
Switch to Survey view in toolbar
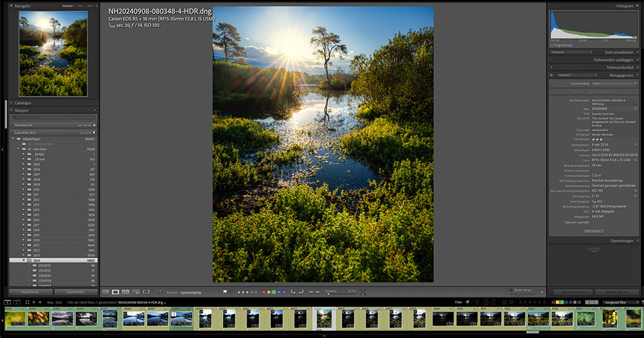coord(136,292)
